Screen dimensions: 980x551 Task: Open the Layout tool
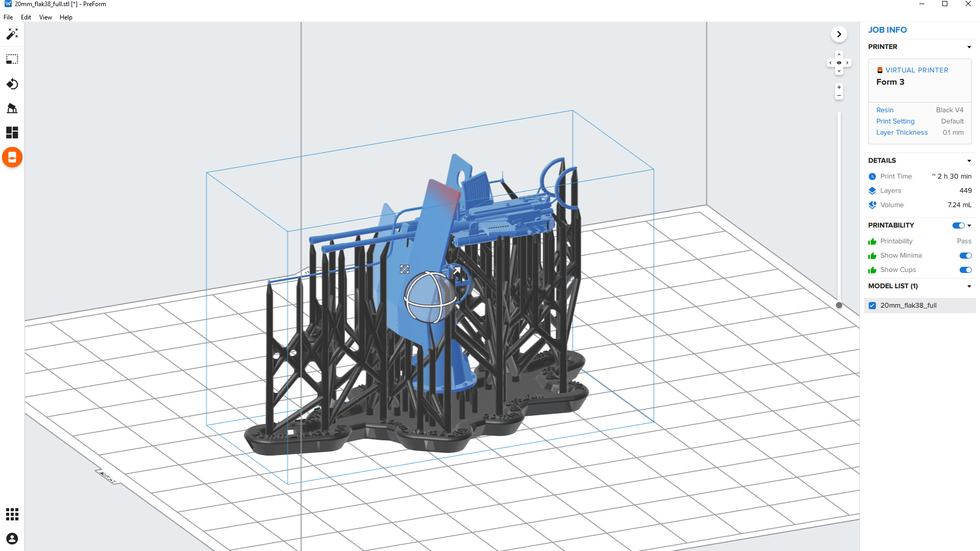coord(12,133)
